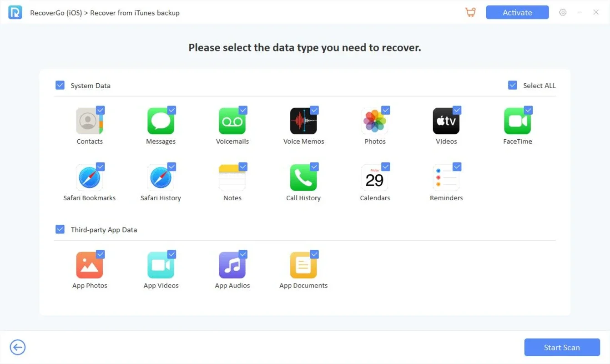Untick the checkbox on App Audios
The width and height of the screenshot is (610, 364).
click(243, 254)
